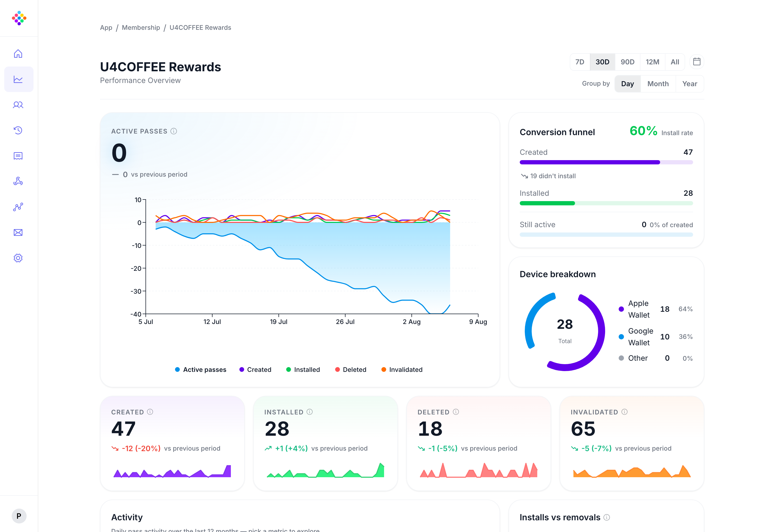Open the node graph sidebar icon
766x532 pixels.
(x=18, y=207)
